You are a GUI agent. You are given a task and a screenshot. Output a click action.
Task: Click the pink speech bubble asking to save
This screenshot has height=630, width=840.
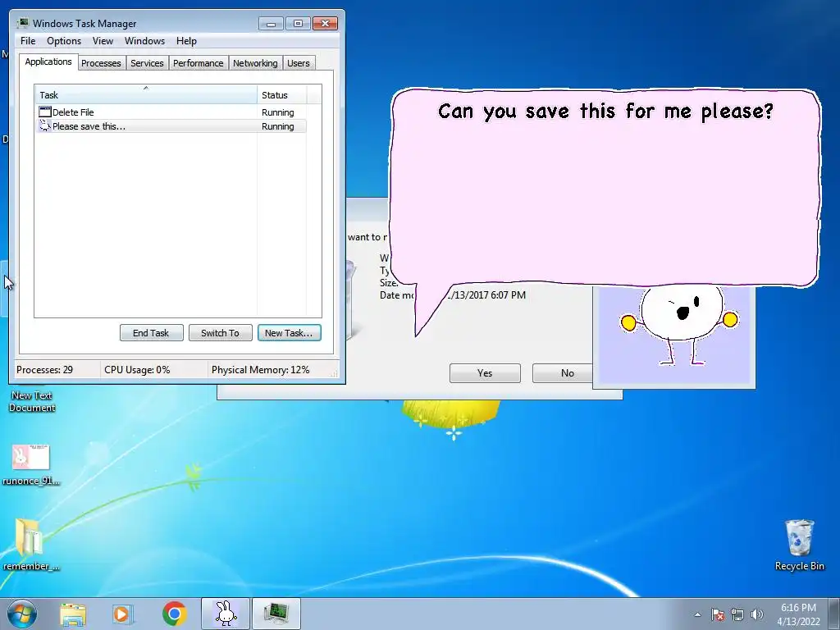(605, 188)
